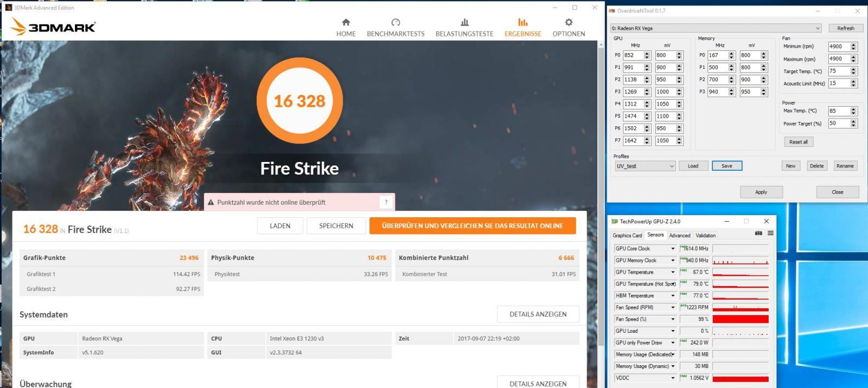Screen dimensions: 868x388
Task: Click the orange compare result online button
Action: [x=473, y=226]
